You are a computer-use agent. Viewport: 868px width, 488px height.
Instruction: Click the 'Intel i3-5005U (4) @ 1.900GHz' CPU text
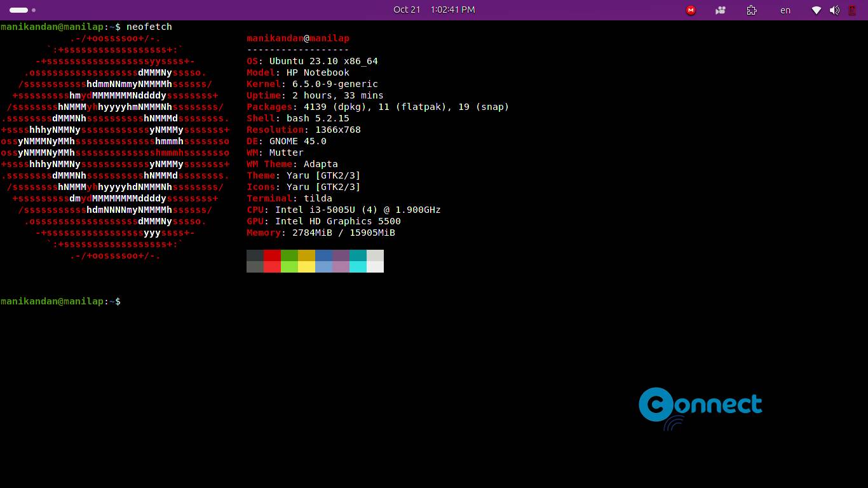pos(358,210)
